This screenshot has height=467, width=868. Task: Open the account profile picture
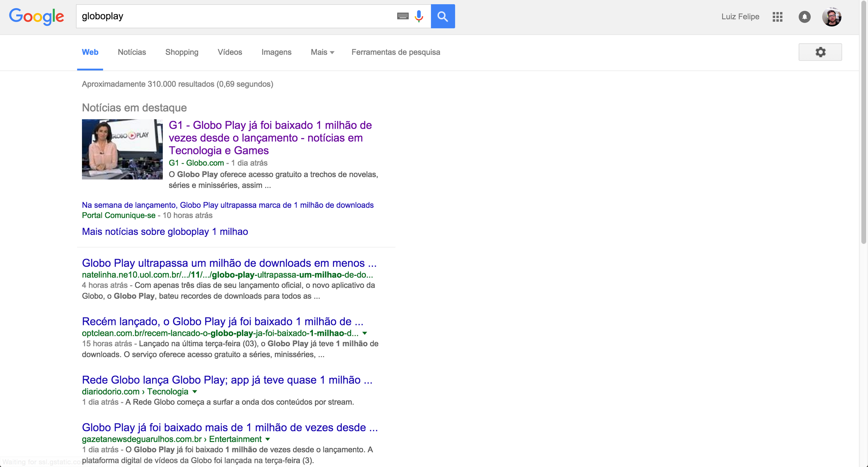832,17
